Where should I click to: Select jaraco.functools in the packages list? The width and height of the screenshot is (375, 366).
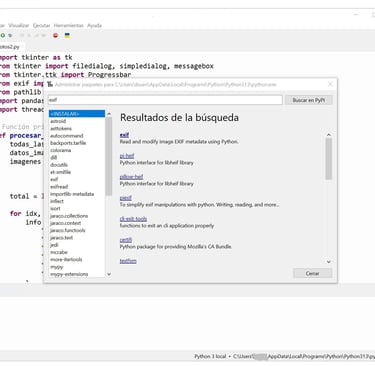[x=68, y=230]
